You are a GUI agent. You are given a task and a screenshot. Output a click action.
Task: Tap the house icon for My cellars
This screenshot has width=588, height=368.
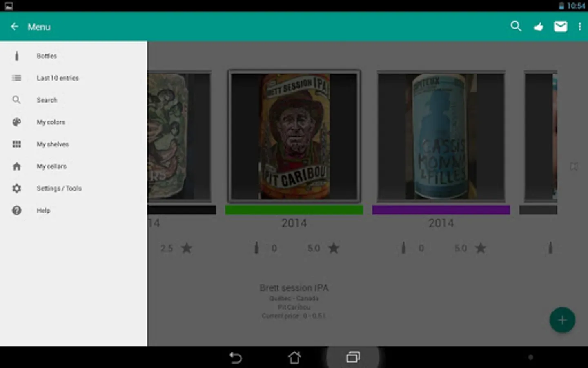[x=17, y=166]
